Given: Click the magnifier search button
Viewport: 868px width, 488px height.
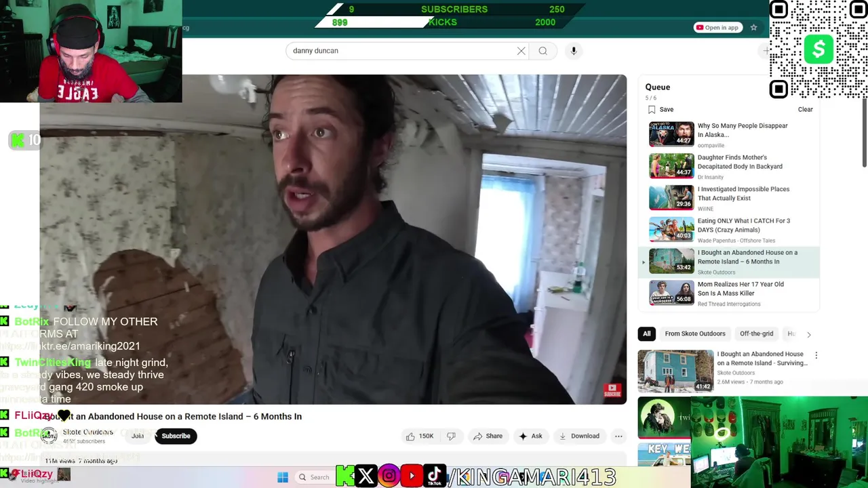Looking at the screenshot, I should [x=542, y=51].
